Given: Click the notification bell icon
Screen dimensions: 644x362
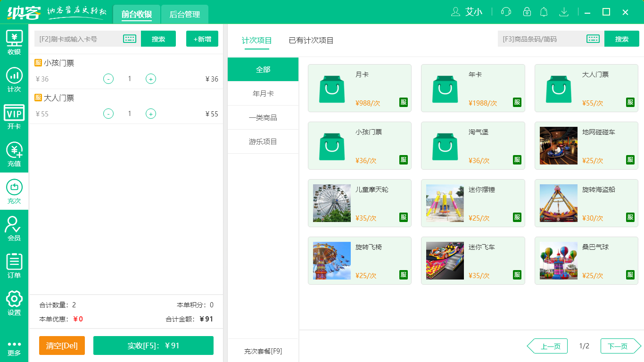Looking at the screenshot, I should coord(544,12).
